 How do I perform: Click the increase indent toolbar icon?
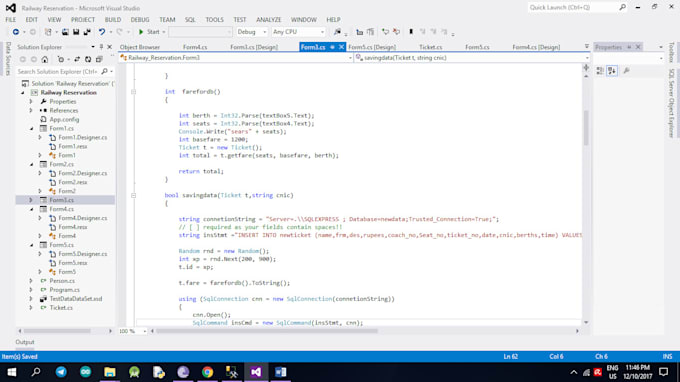click(x=370, y=32)
